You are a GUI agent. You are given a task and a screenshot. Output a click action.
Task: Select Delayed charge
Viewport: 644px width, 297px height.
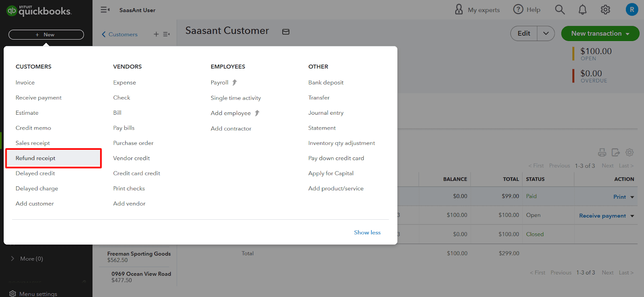(37, 188)
